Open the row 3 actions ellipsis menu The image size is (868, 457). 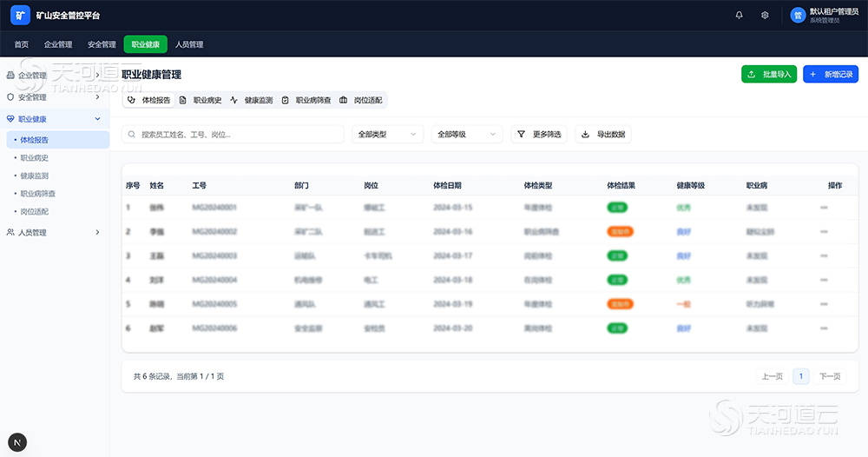coord(824,256)
